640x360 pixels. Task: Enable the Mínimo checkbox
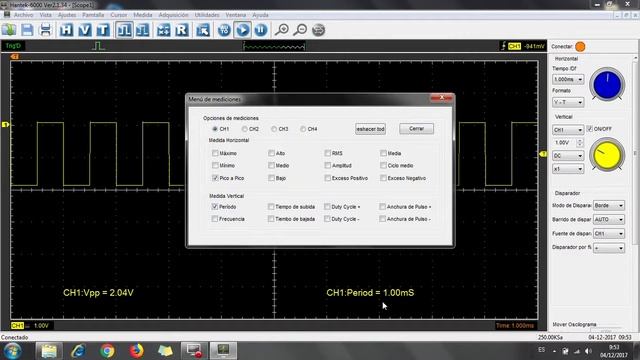[x=215, y=165]
